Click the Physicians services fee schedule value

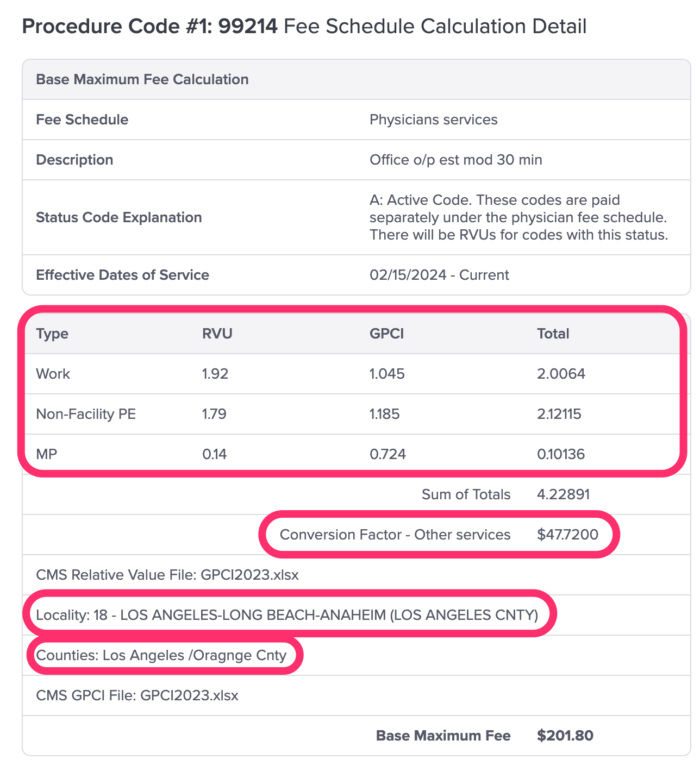coord(434,120)
